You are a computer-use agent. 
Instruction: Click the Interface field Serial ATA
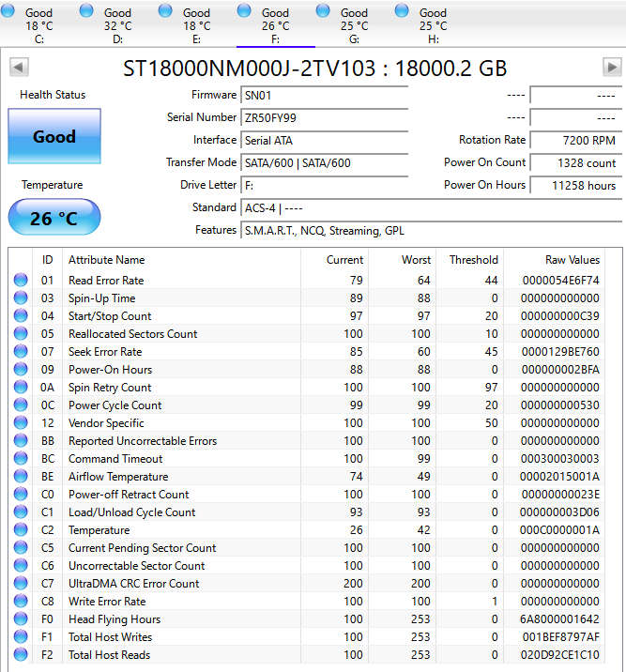click(325, 140)
